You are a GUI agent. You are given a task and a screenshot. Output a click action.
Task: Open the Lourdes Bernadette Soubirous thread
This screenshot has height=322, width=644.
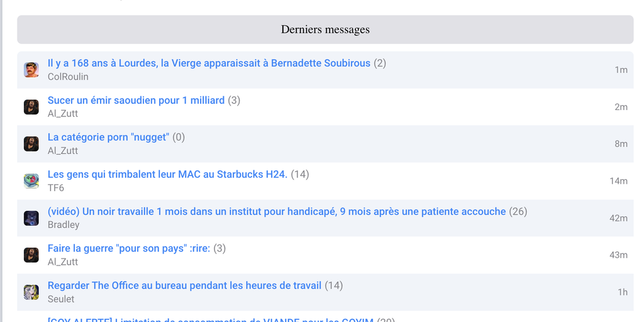[x=209, y=64]
